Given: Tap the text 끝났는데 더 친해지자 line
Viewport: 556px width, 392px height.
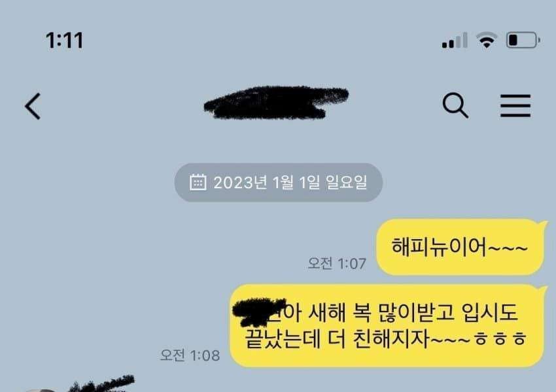Looking at the screenshot, I should pos(337,339).
